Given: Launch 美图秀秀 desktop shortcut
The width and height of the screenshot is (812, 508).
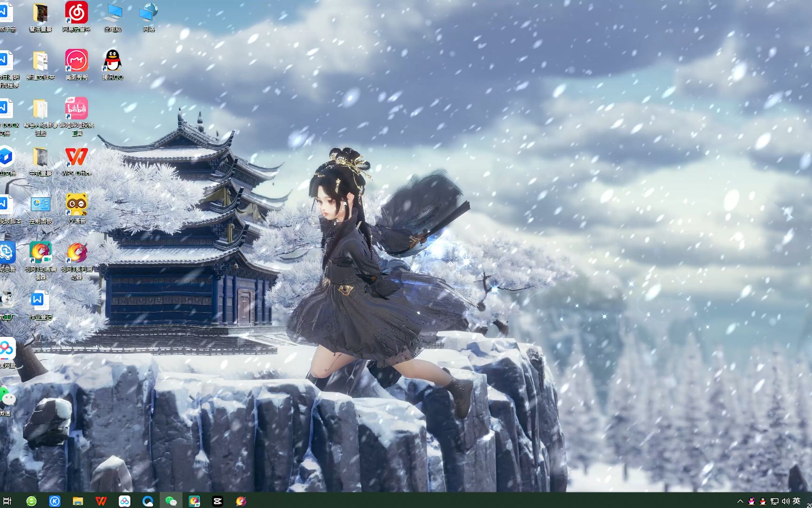Looking at the screenshot, I should [77, 64].
